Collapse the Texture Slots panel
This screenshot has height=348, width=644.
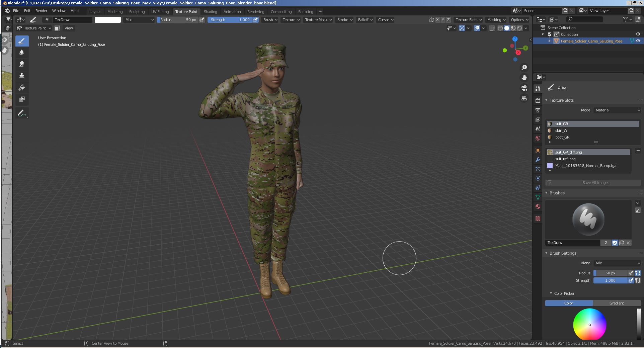(x=546, y=100)
